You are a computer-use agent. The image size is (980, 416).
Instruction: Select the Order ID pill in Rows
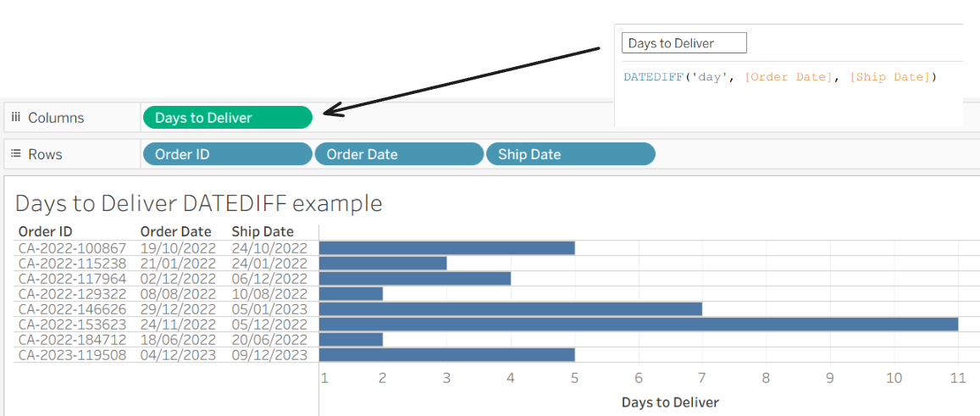[x=227, y=154]
